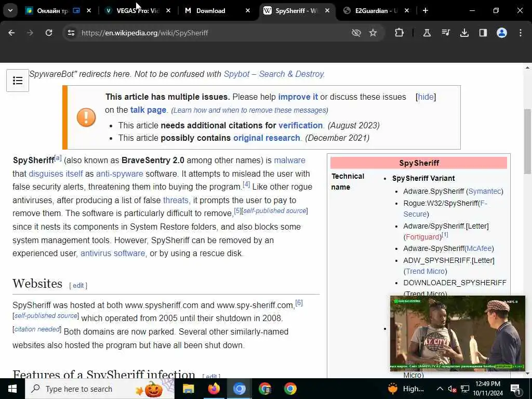Reload the current page
The image size is (532, 399).
(x=49, y=33)
